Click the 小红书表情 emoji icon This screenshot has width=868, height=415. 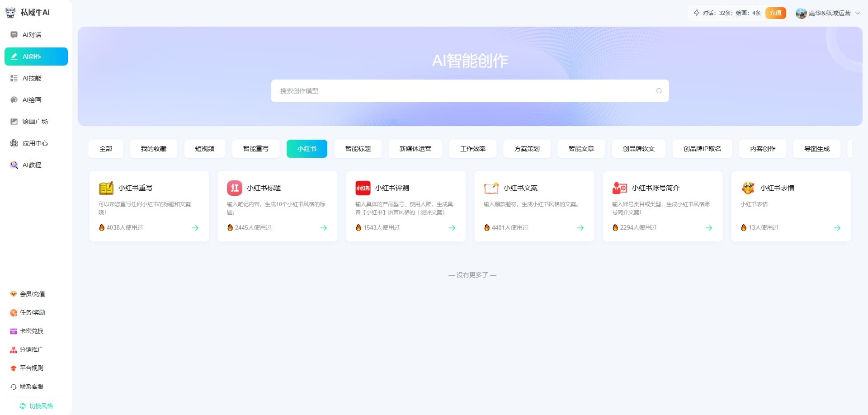pos(748,188)
